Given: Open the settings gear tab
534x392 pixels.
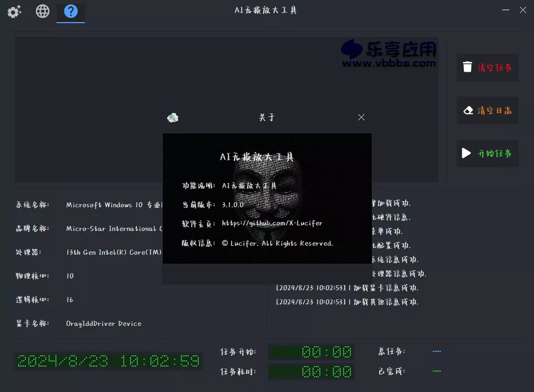Looking at the screenshot, I should [14, 10].
